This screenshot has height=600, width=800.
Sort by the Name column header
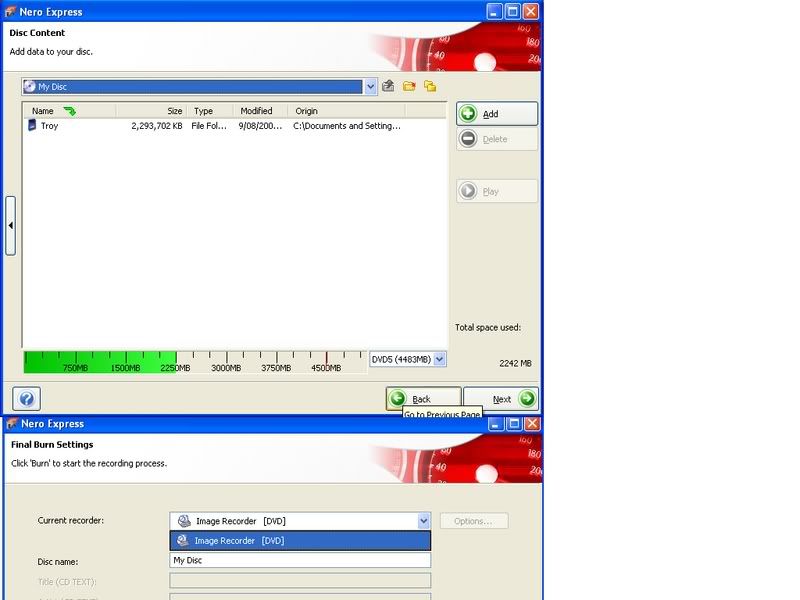tap(69, 111)
